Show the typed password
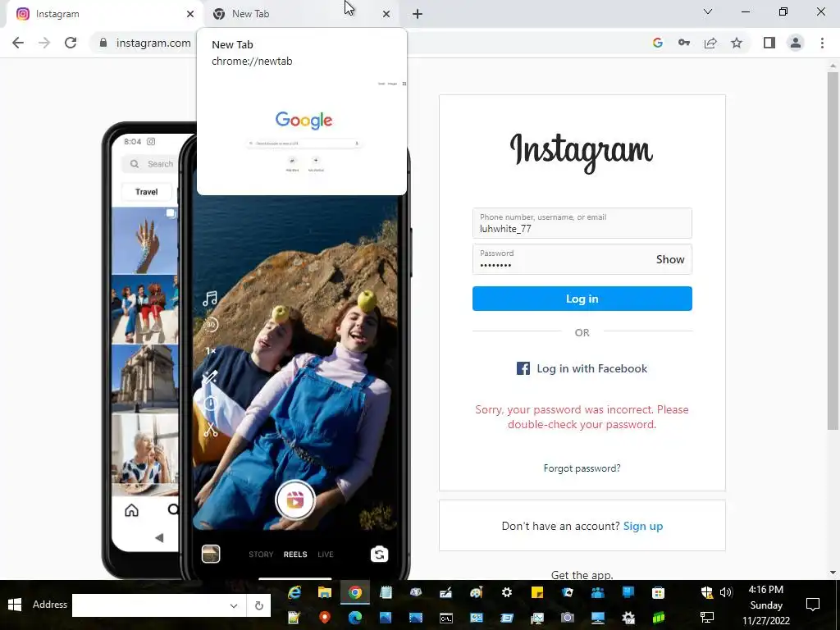This screenshot has width=840, height=630. pyautogui.click(x=670, y=259)
